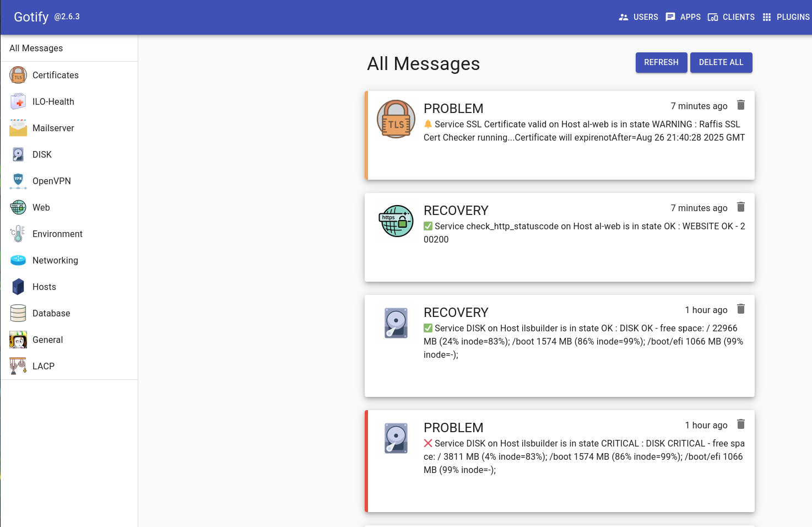The height and width of the screenshot is (527, 812).
Task: Click the TLS image on first message
Action: (x=396, y=119)
